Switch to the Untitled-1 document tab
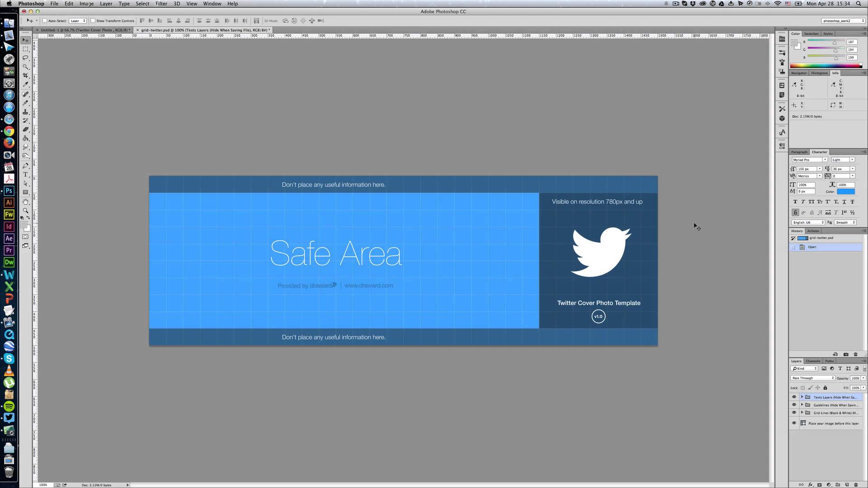Image resolution: width=868 pixels, height=488 pixels. tap(84, 30)
